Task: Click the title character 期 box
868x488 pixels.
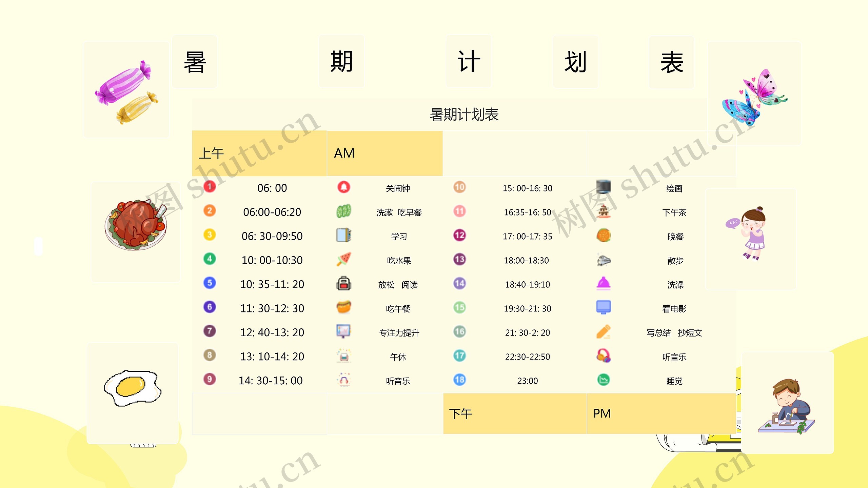Action: coord(342,62)
